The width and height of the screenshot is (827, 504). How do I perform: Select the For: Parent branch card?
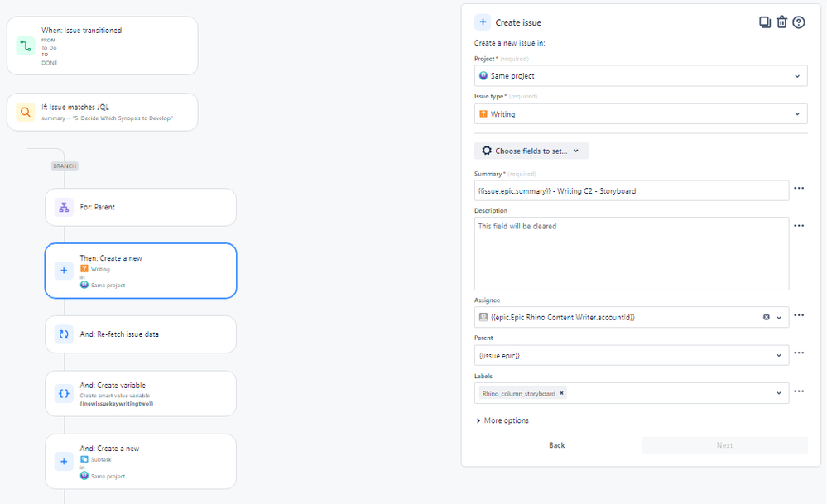click(x=141, y=207)
